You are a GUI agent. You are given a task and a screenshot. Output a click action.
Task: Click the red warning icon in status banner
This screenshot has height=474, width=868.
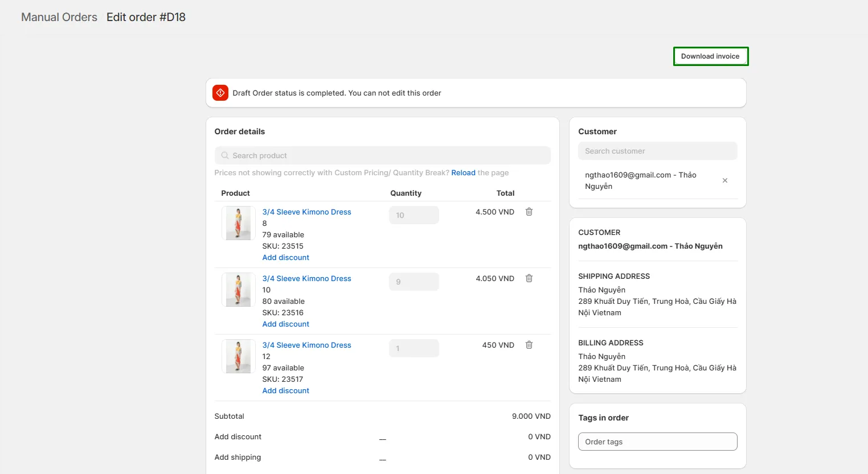pos(220,93)
